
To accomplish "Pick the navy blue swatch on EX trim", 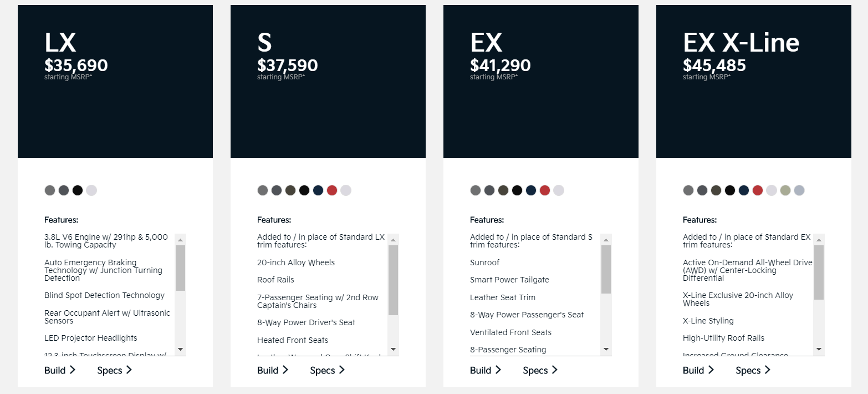I will (x=531, y=190).
